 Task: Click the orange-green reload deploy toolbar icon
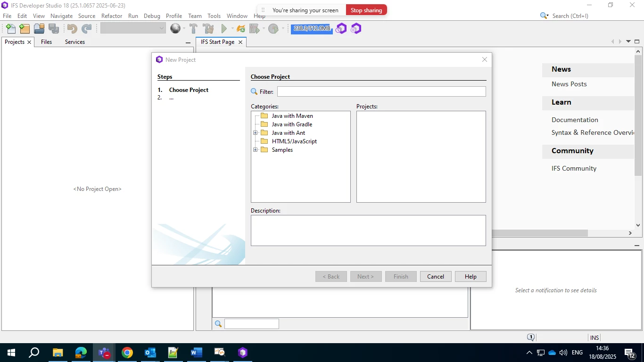241,29
